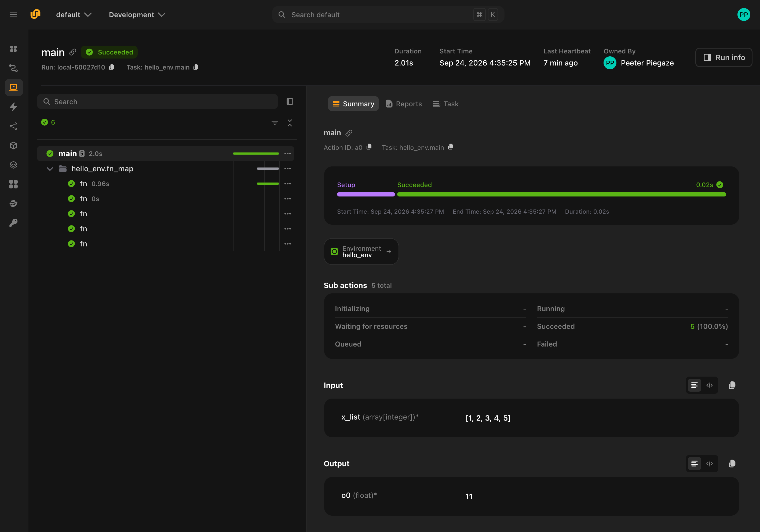Open the apps tiles sidebar icon

coord(14,184)
